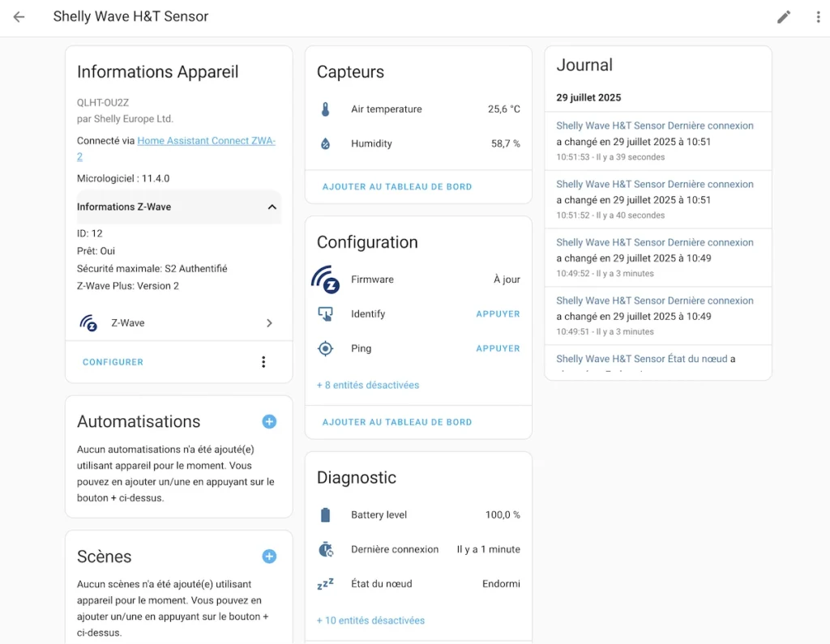Viewport: 830px width, 644px height.
Task: Open the État du nœud row label
Action: click(381, 584)
